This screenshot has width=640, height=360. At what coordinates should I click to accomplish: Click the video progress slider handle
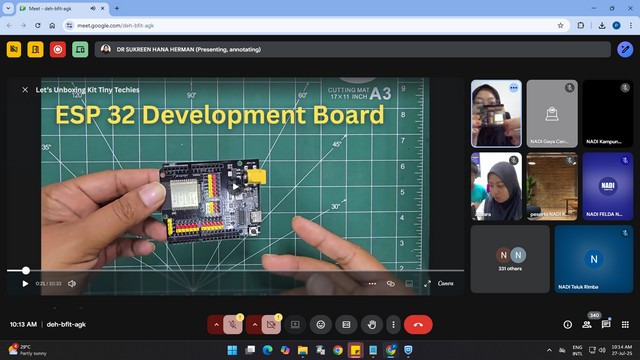pyautogui.click(x=26, y=270)
